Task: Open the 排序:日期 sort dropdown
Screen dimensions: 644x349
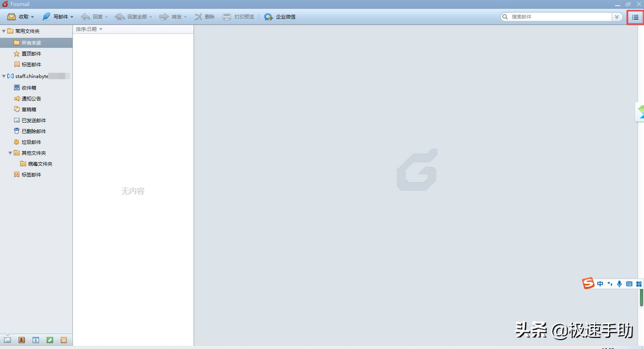Action: point(89,29)
